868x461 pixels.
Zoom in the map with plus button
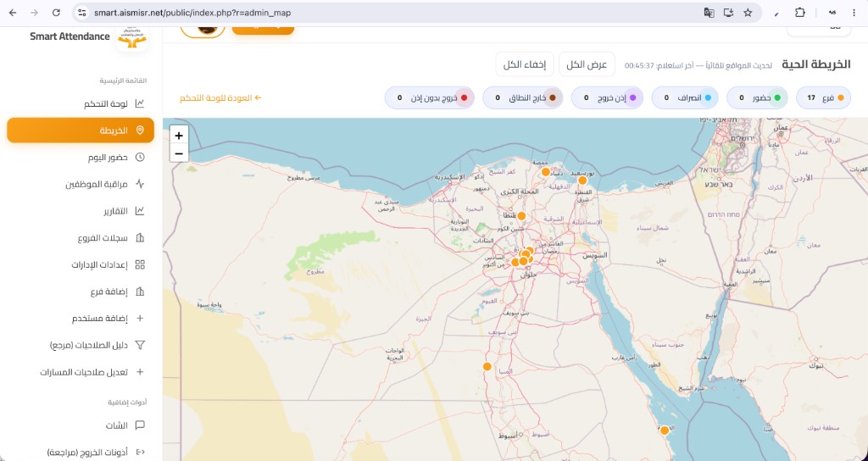(179, 136)
